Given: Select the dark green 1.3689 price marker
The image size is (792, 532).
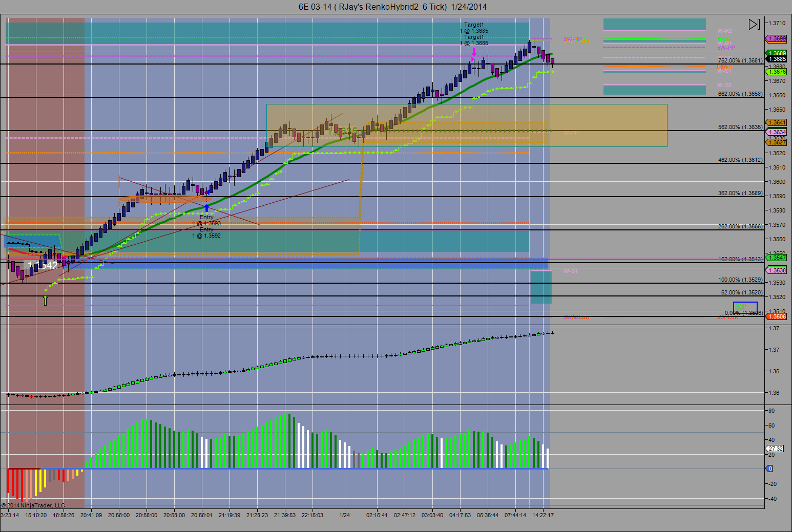Looking at the screenshot, I should click(777, 53).
